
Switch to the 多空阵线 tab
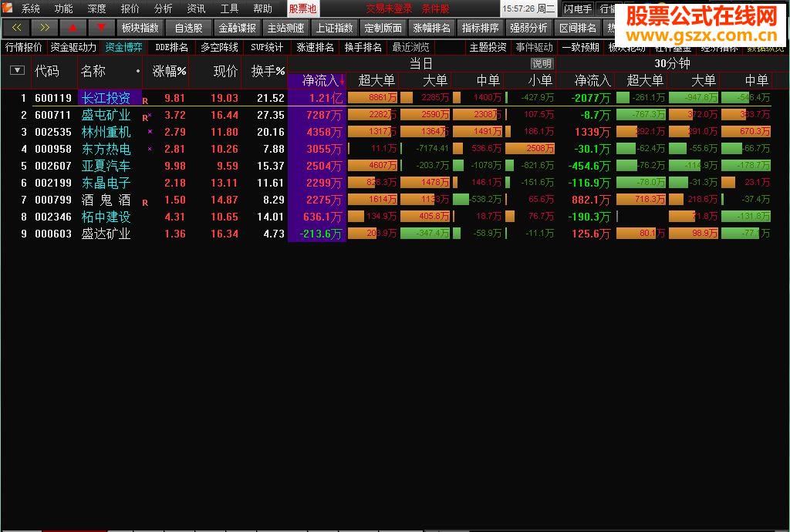coord(219,47)
